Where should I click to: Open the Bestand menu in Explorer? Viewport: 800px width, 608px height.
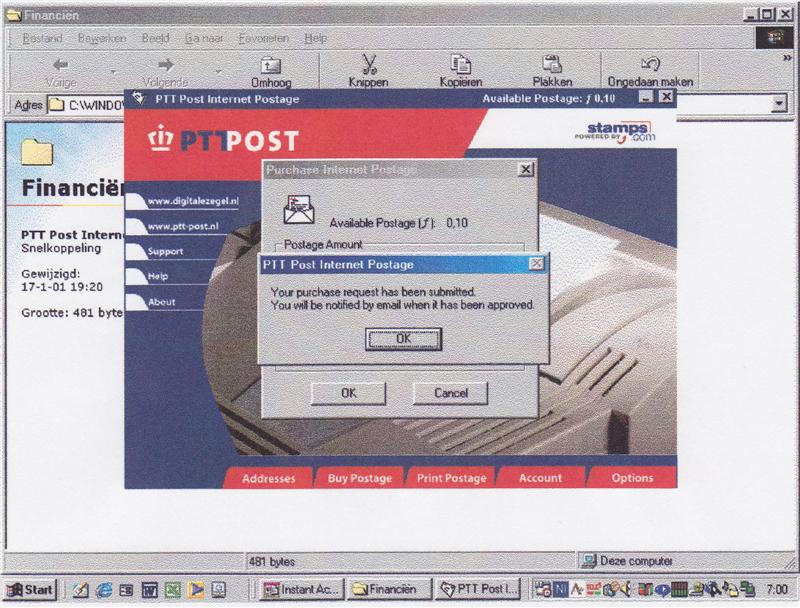[x=42, y=38]
